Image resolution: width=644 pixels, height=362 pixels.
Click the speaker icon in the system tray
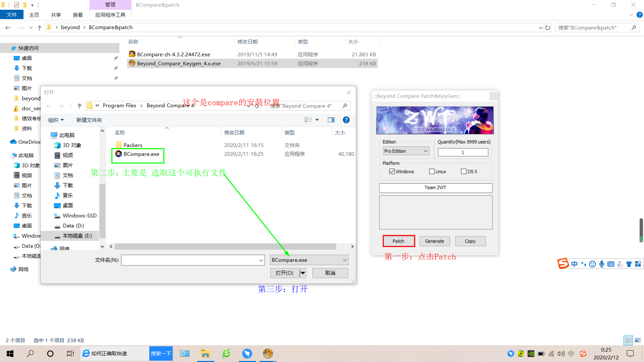561,353
